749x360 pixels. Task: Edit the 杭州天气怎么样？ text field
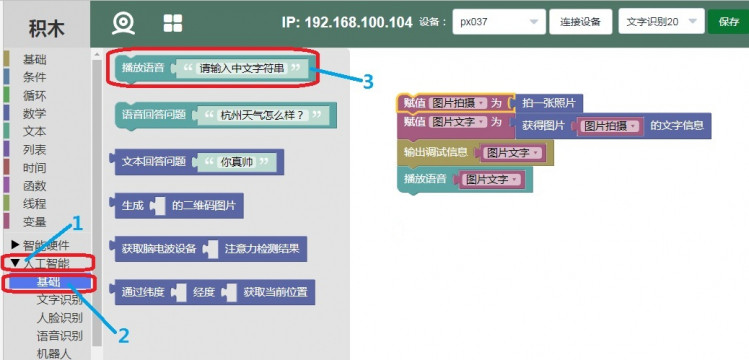(263, 115)
